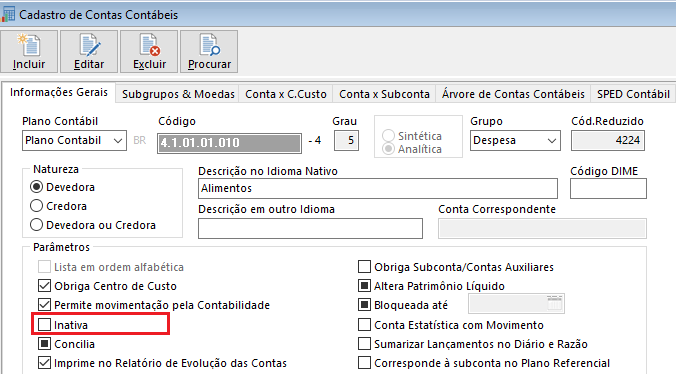The image size is (676, 374).
Task: Open the Conta x C.Custo tab
Action: click(x=286, y=94)
